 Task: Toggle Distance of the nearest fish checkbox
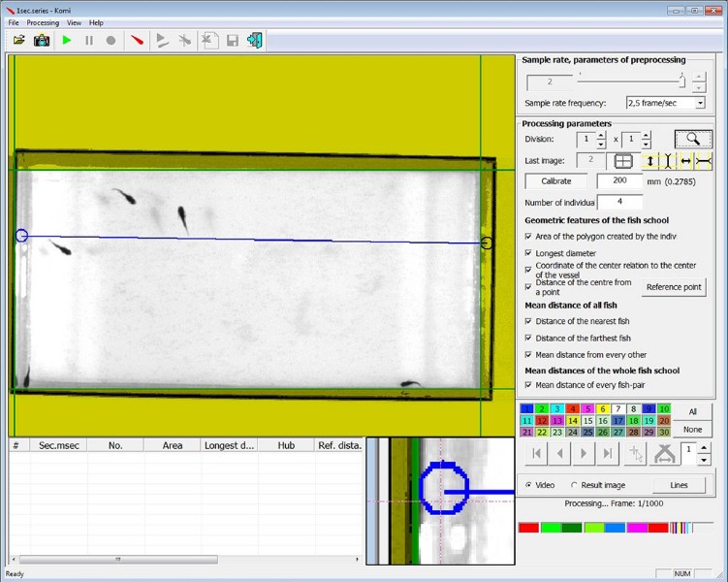(x=528, y=321)
